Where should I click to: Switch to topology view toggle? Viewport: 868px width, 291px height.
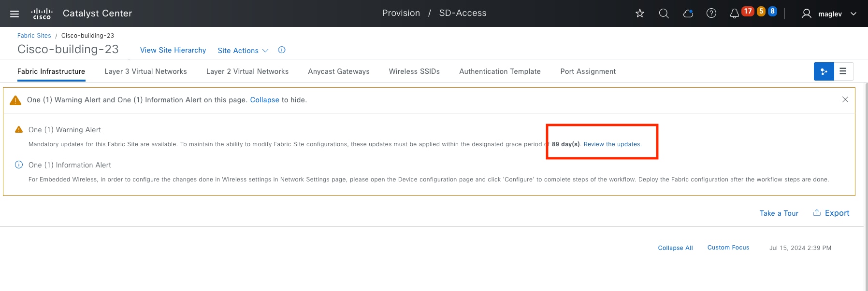coord(824,71)
